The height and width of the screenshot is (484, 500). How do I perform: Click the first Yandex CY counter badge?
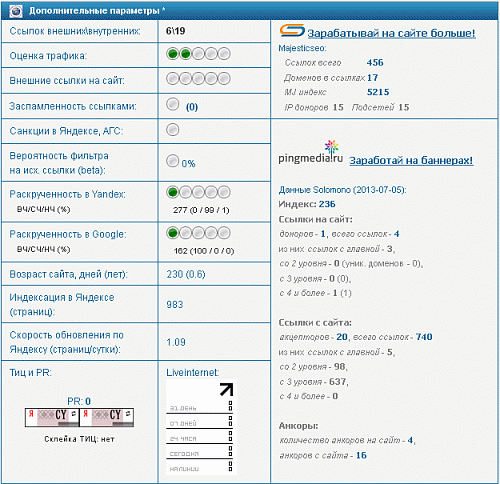(x=52, y=417)
